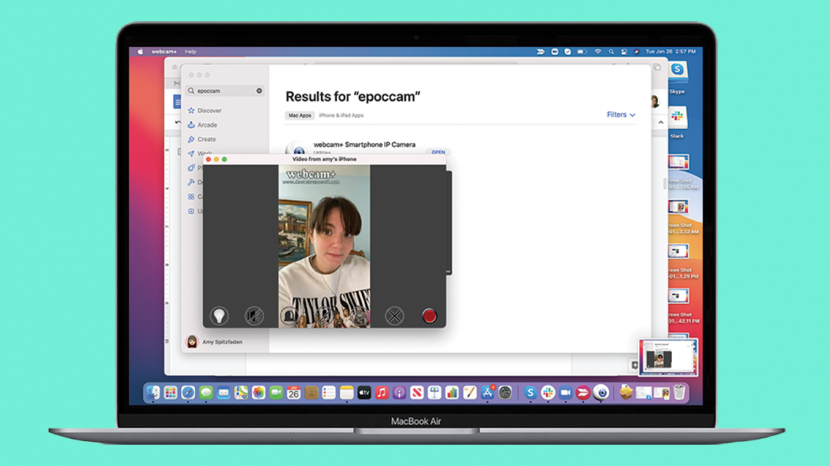Toggle the muted speaker in webcam window
This screenshot has height=466, width=830.
(x=254, y=316)
